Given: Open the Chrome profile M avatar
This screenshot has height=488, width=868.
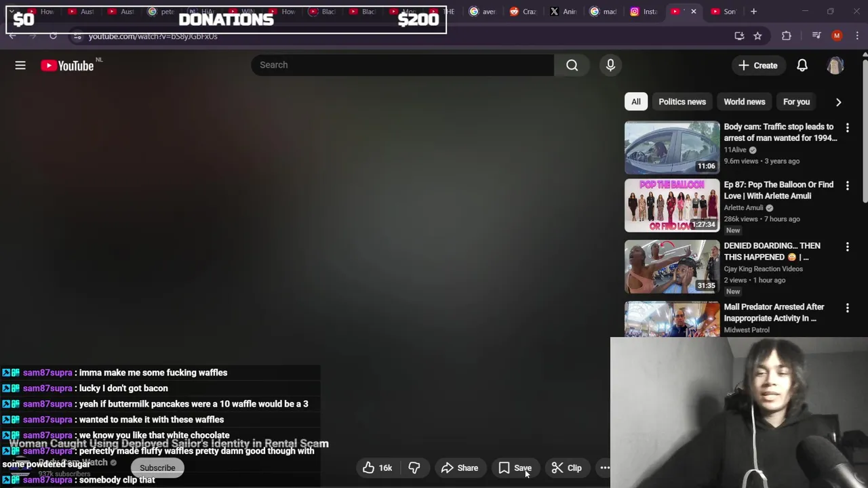Looking at the screenshot, I should [x=837, y=36].
